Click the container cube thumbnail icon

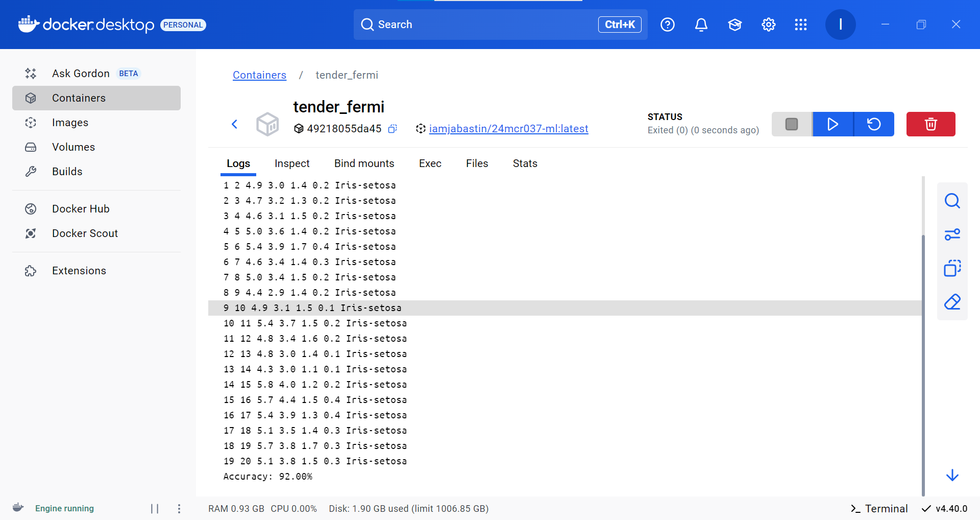click(267, 124)
